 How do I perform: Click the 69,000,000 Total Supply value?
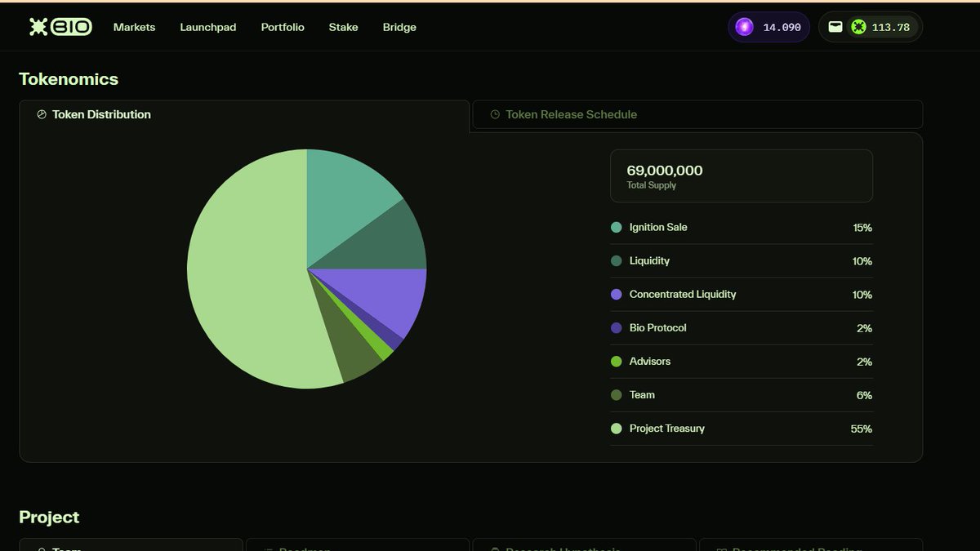pyautogui.click(x=665, y=171)
